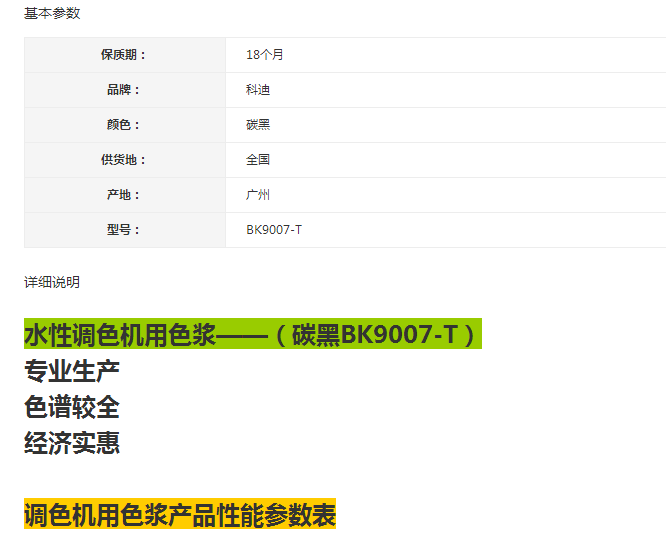The height and width of the screenshot is (543, 666).
Task: Click the 18个月 shelf life value
Action: point(265,55)
